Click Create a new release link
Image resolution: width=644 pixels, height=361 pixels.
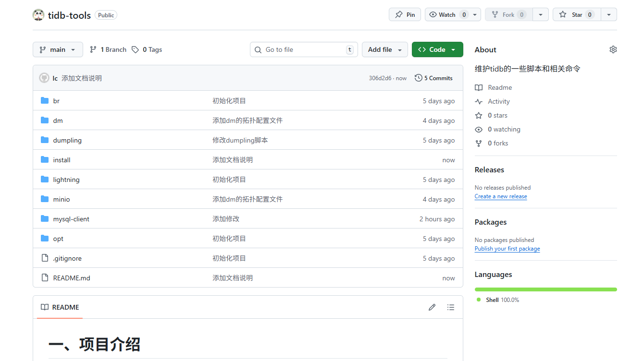pos(500,196)
